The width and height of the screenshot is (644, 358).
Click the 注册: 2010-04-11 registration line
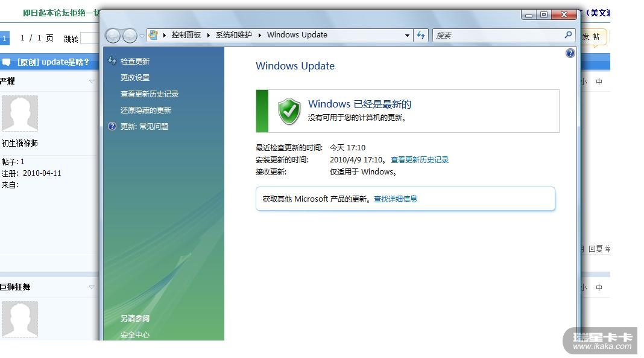(31, 173)
